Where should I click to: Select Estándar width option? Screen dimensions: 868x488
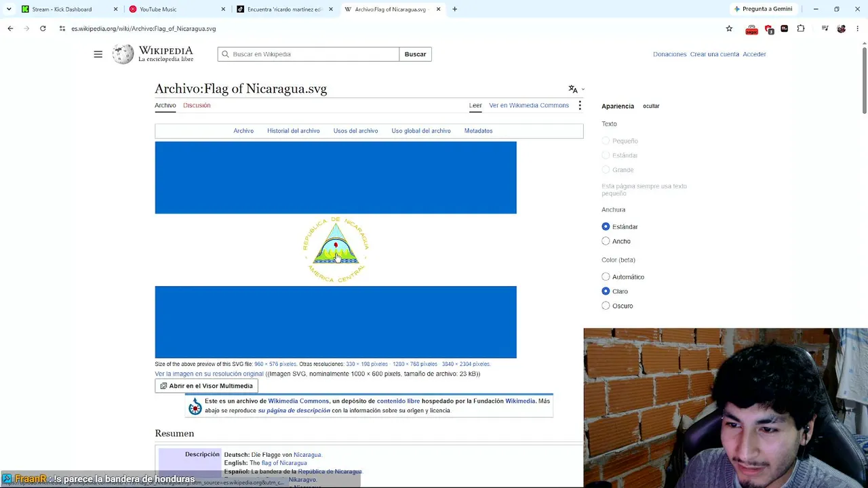pyautogui.click(x=606, y=226)
